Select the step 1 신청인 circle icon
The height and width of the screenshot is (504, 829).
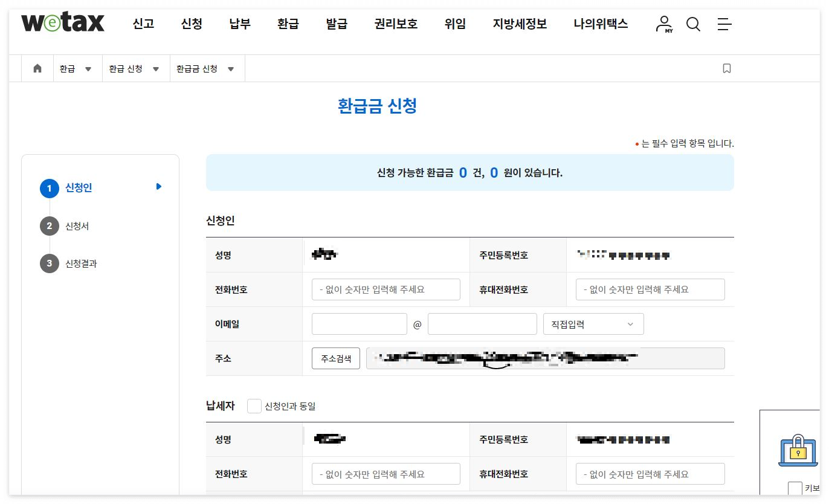click(49, 188)
